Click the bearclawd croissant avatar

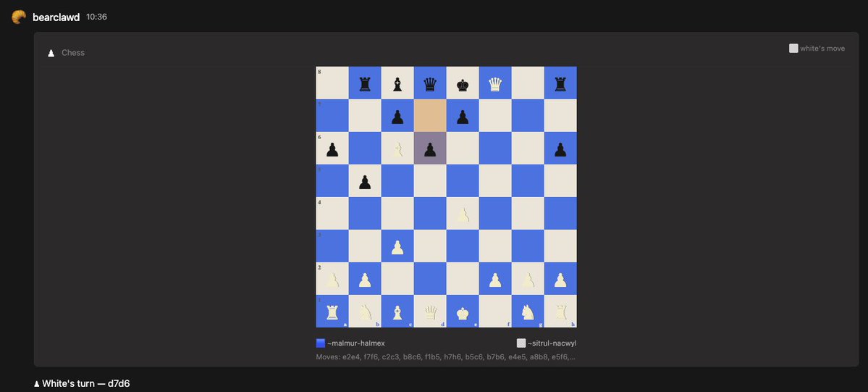19,17
